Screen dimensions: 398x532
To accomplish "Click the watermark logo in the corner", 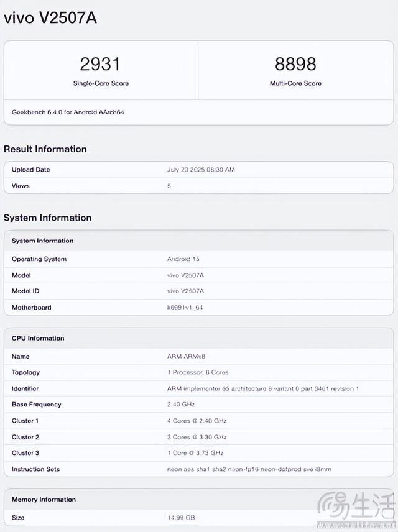I will pos(356,510).
